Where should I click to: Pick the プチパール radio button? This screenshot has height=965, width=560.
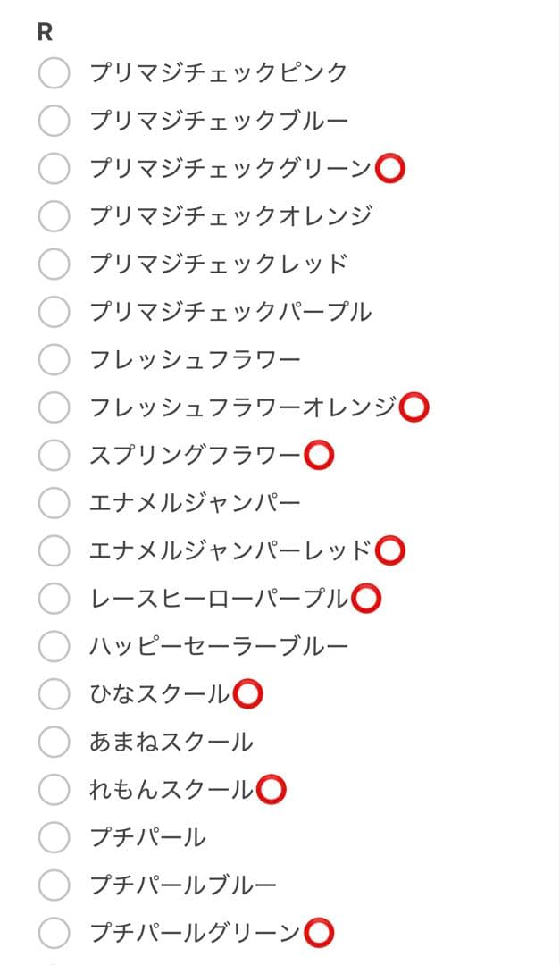click(x=54, y=838)
